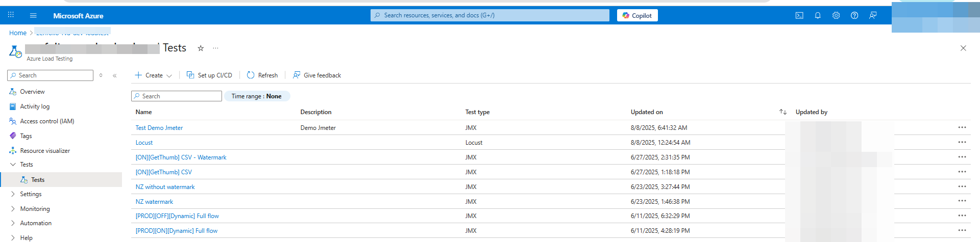
Task: Expand the Monitoring section in sidebar
Action: pyautogui.click(x=35, y=209)
